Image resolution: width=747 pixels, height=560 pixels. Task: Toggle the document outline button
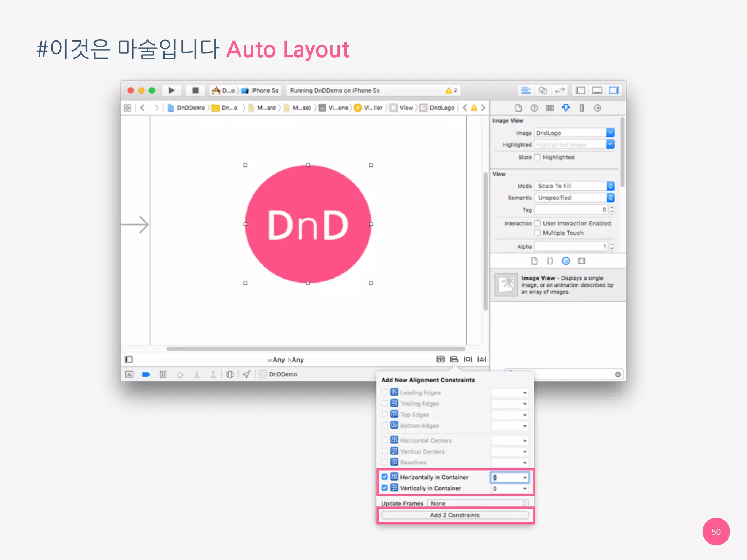coord(129,360)
